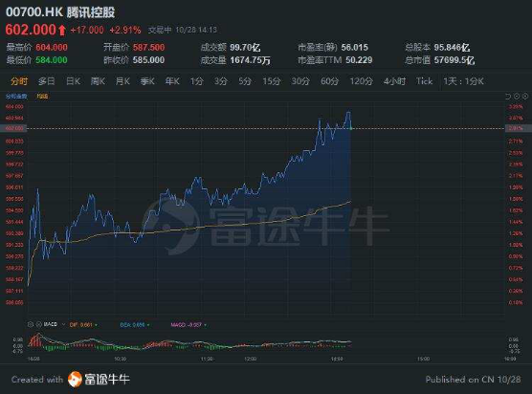
Task: Click the 成交额 99.70亿 value
Action: click(245, 47)
